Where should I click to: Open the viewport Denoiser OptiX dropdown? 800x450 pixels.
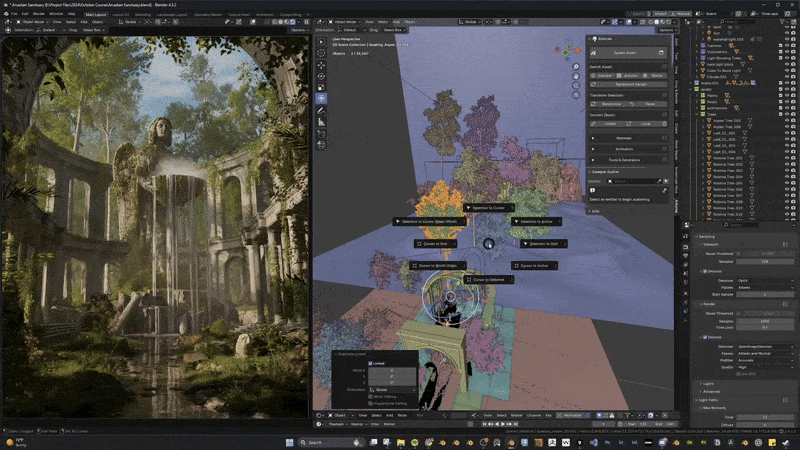[765, 281]
